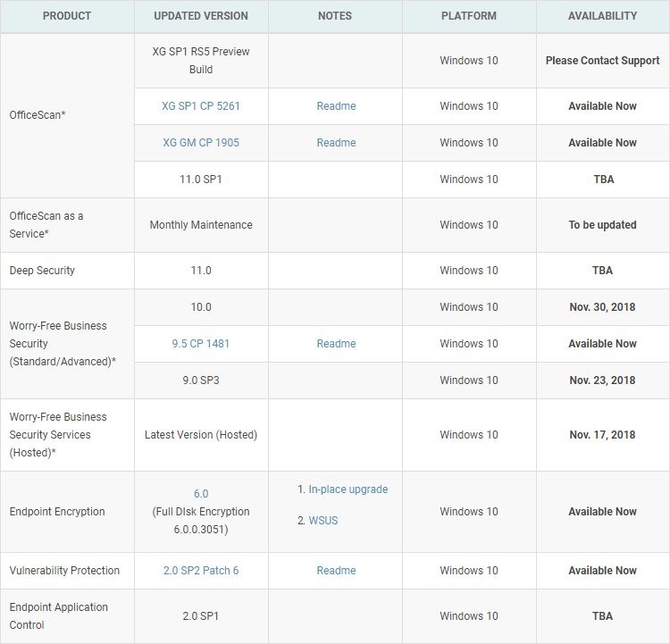Select the Latest Version (Hosted) cell

[201, 435]
